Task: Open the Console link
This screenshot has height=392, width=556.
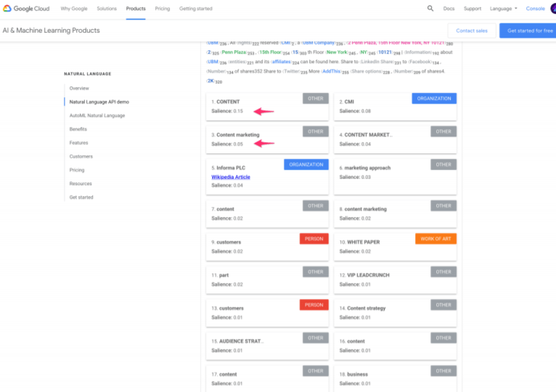Action: point(535,9)
